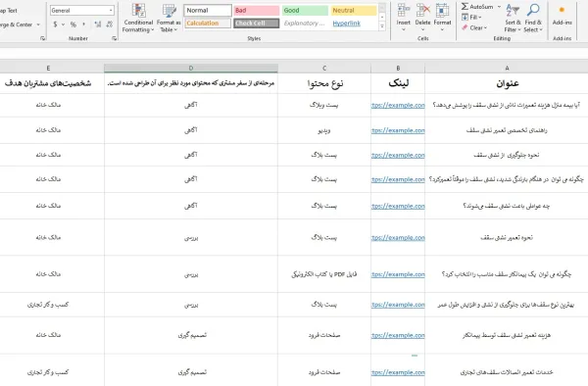Open Alignment group dialog launcher

pyautogui.click(x=42, y=38)
